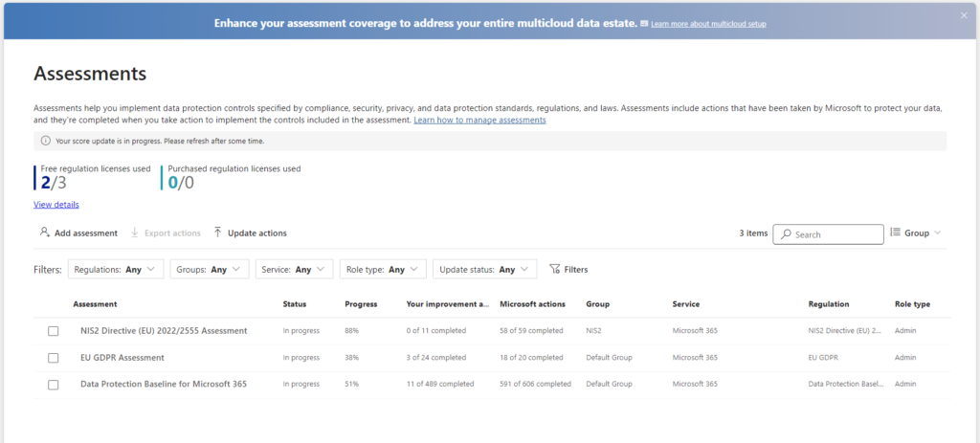
Task: Dismiss the multicloud banner with X
Action: point(964,15)
